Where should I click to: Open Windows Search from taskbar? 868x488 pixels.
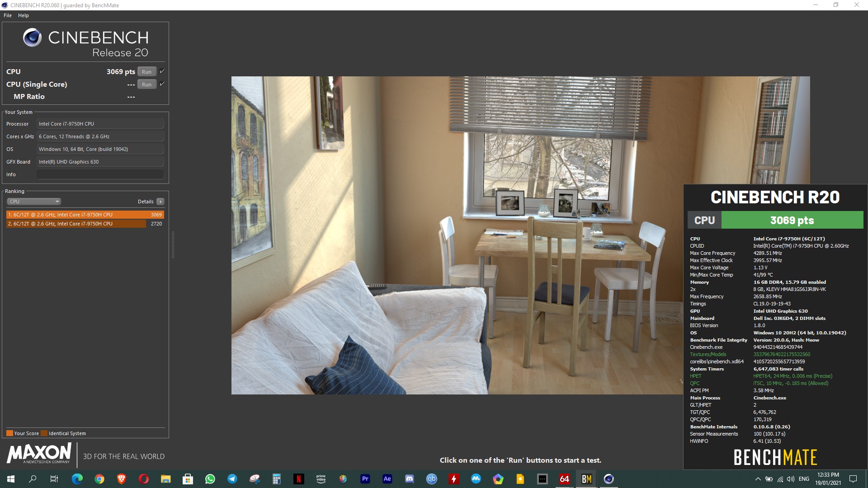pos(33,479)
